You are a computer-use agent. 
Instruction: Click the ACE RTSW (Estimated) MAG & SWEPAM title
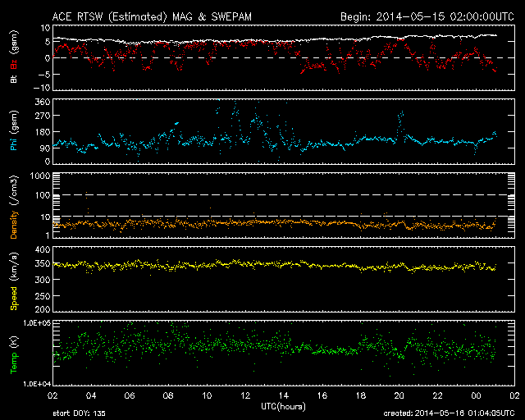161,16
